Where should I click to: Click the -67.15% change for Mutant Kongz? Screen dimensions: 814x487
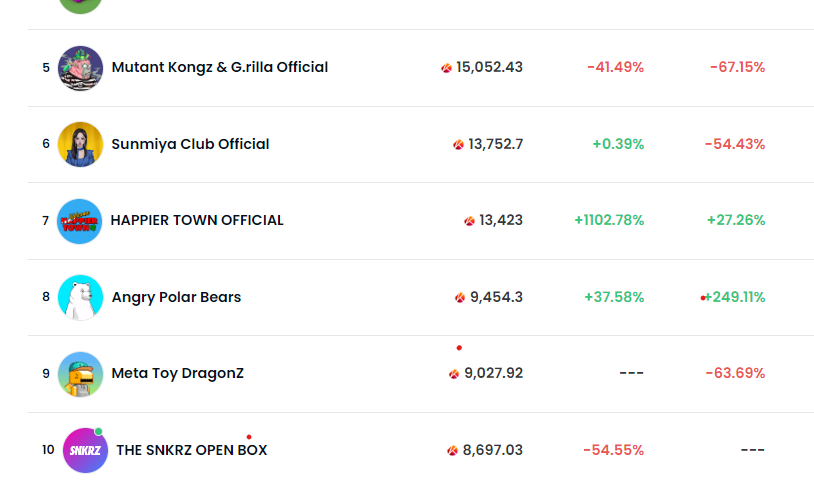(x=738, y=67)
